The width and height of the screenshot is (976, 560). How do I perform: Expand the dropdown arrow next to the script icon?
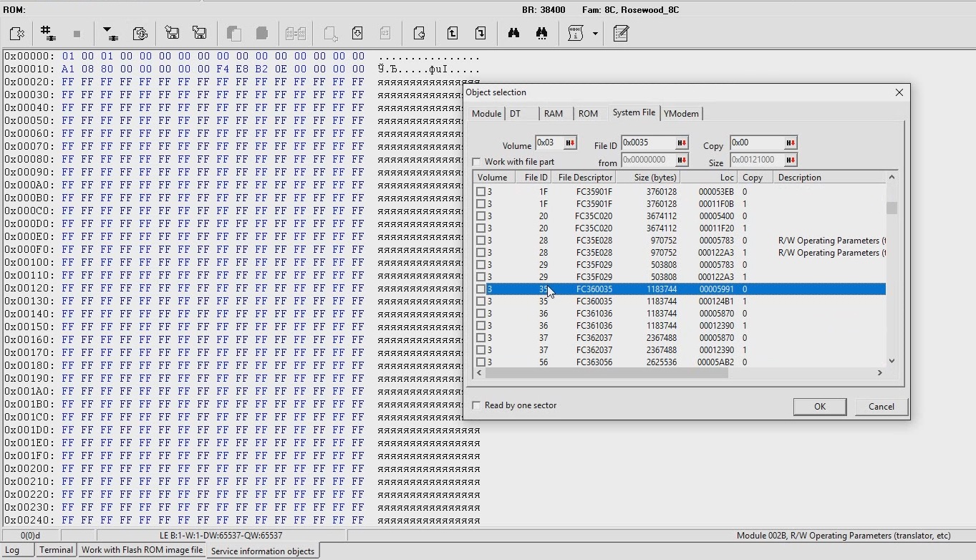coord(595,34)
